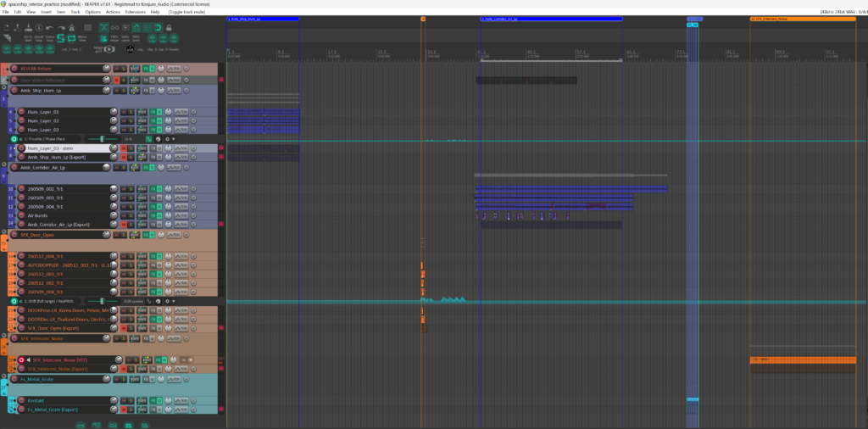Open FX chain on the Kontakt track
The image size is (868, 429).
click(x=153, y=401)
